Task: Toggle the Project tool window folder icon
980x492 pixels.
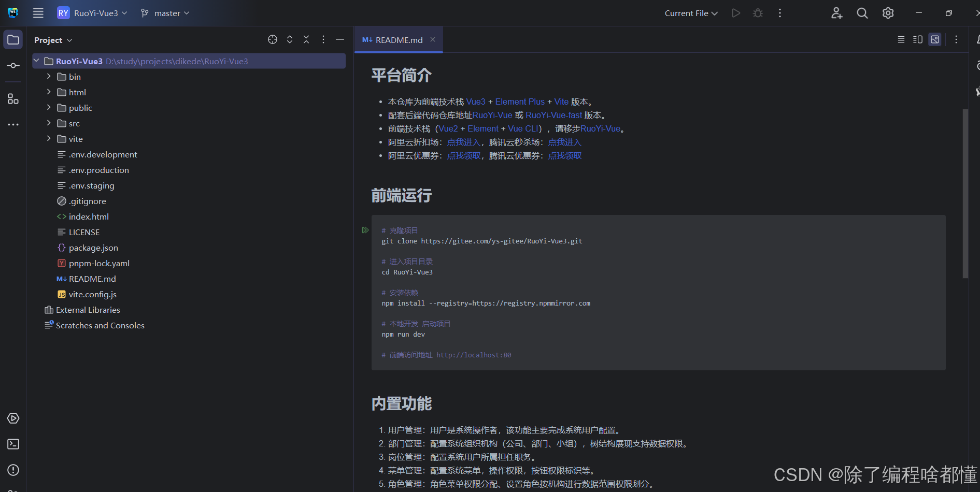Action: [x=13, y=40]
